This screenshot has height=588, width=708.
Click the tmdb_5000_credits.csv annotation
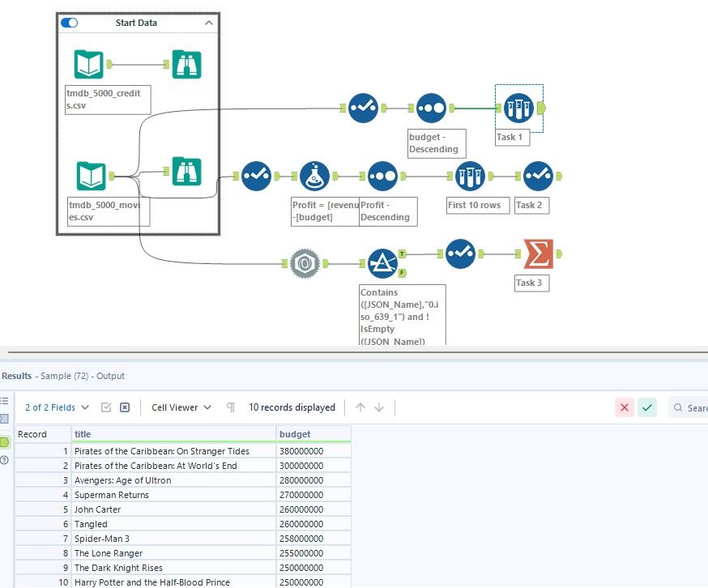click(108, 100)
